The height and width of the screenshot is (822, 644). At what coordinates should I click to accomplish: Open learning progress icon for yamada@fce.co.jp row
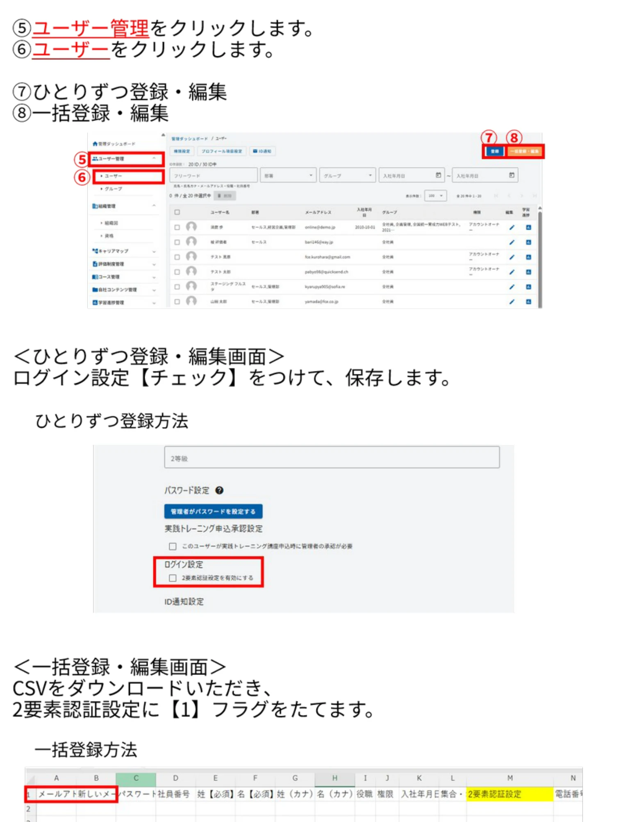click(x=528, y=301)
